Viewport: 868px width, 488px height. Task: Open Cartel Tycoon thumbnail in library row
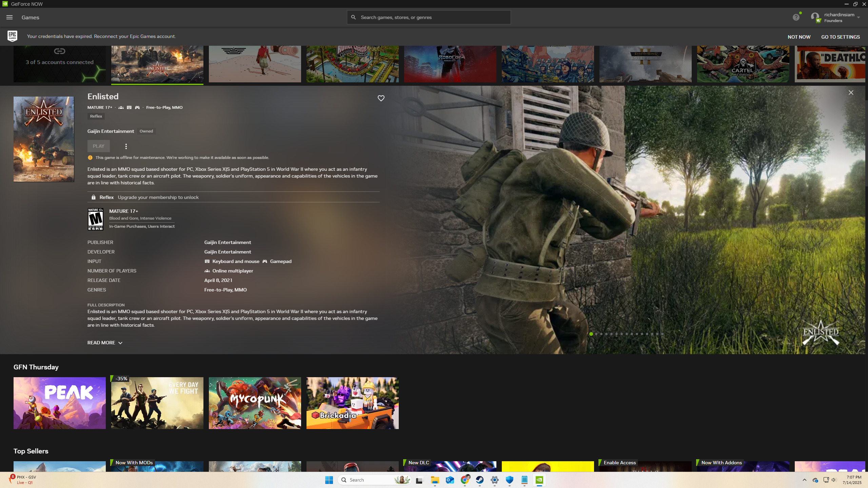pyautogui.click(x=743, y=64)
